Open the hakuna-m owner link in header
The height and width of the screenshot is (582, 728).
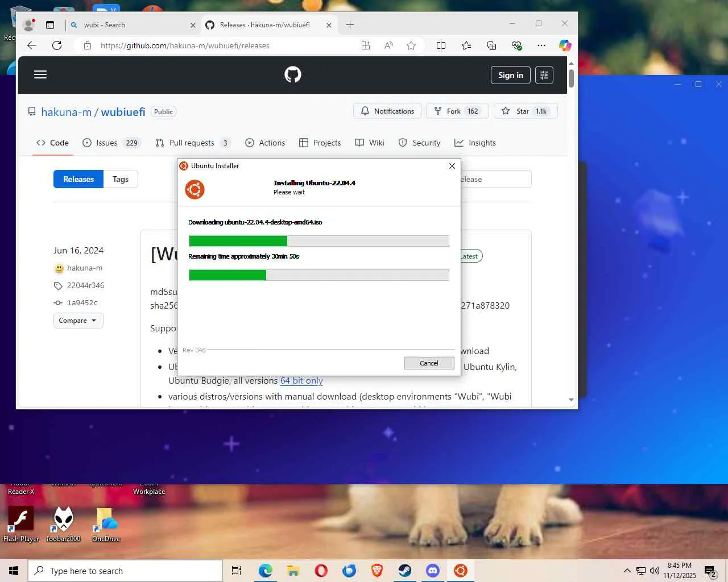[x=66, y=112]
